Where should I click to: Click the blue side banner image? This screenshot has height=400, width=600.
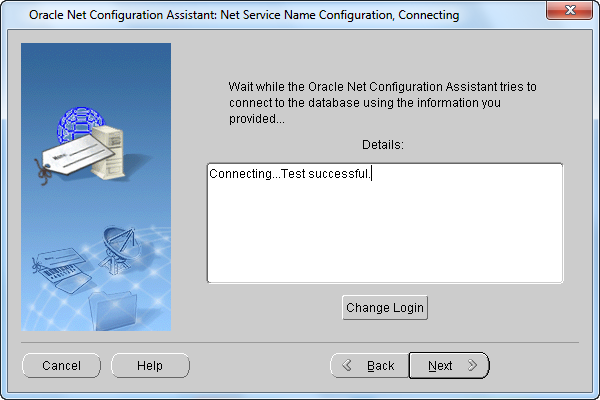(x=96, y=187)
